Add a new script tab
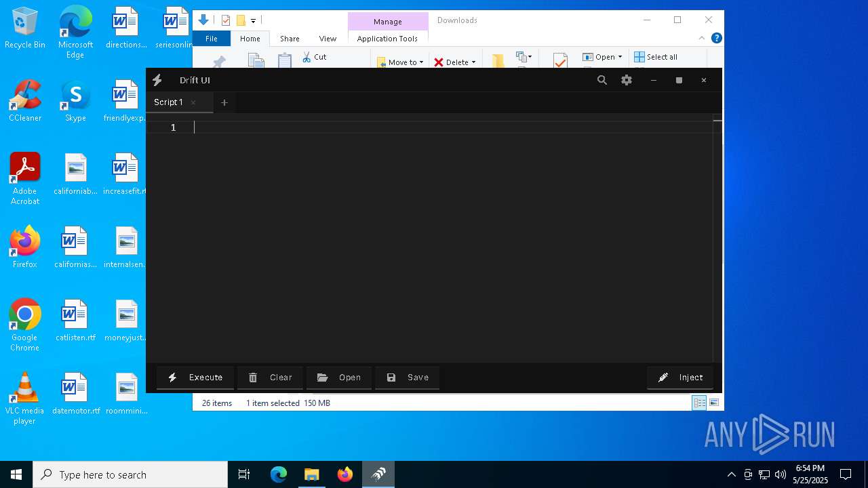Viewport: 868px width, 488px height. (224, 102)
